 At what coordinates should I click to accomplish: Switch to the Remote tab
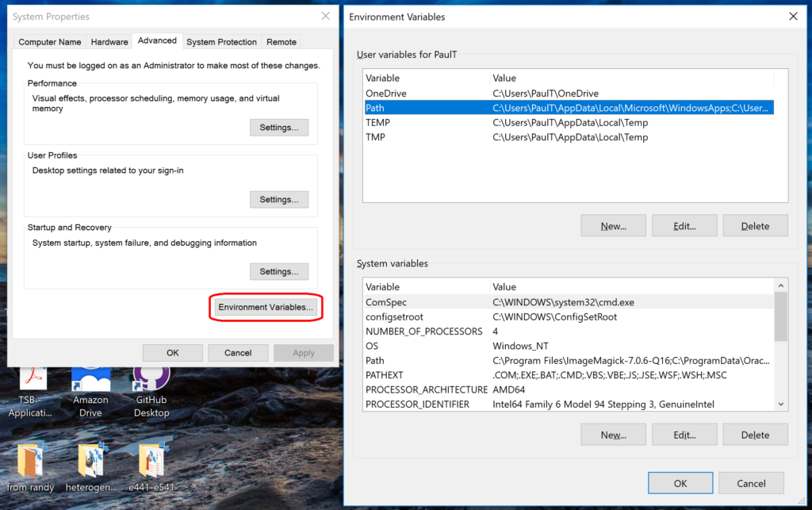[282, 41]
